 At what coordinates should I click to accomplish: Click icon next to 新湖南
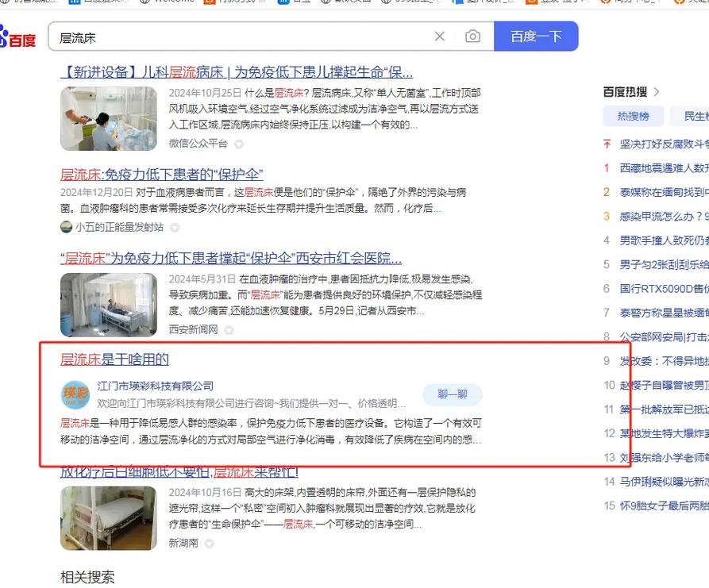click(x=209, y=544)
